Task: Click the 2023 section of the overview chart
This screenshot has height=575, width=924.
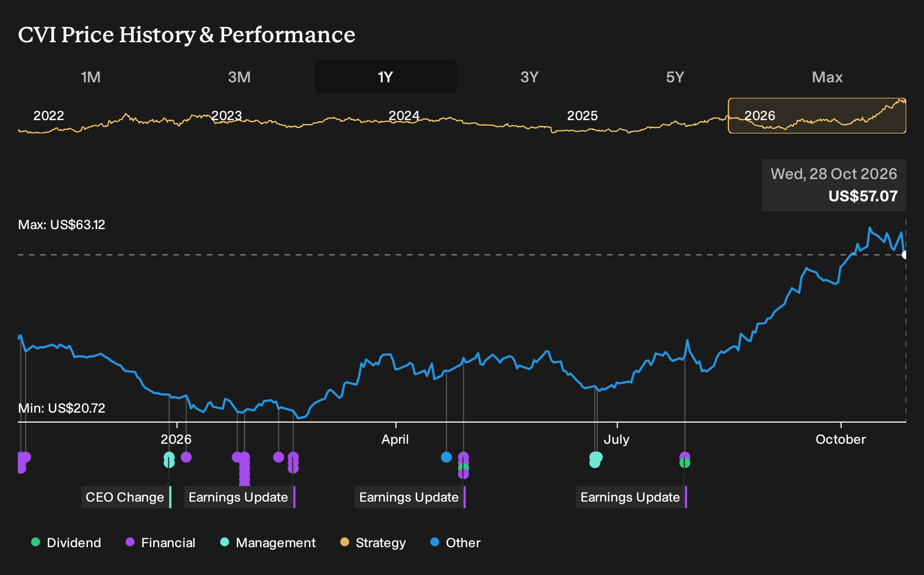Action: tap(226, 116)
